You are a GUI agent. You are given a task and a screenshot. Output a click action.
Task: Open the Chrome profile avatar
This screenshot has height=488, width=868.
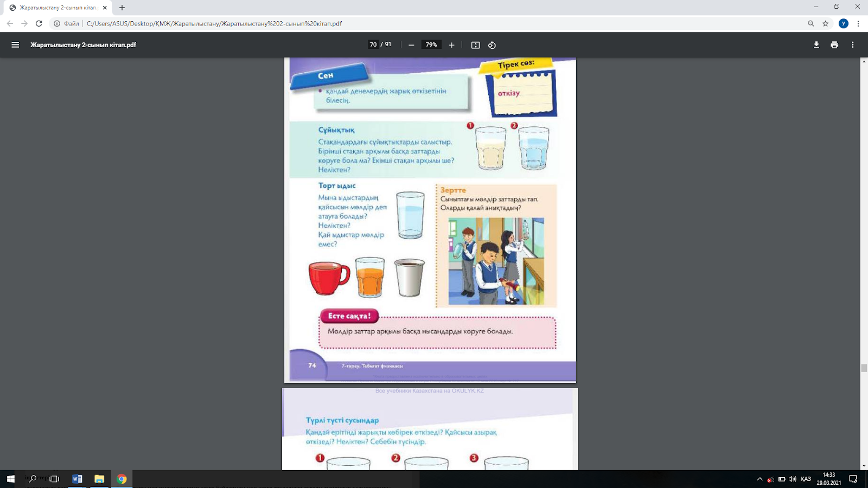pos(843,23)
